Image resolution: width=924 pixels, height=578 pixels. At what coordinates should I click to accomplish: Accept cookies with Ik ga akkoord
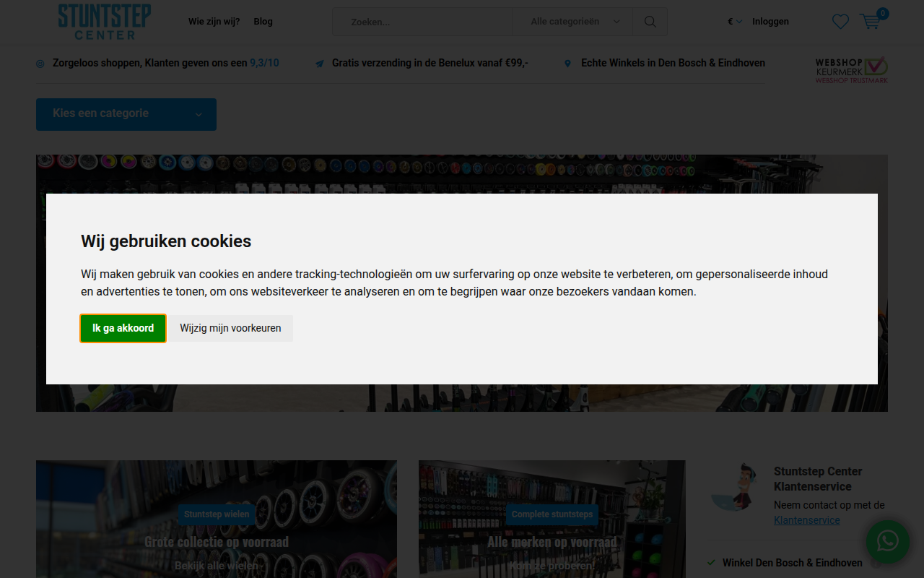(x=123, y=328)
